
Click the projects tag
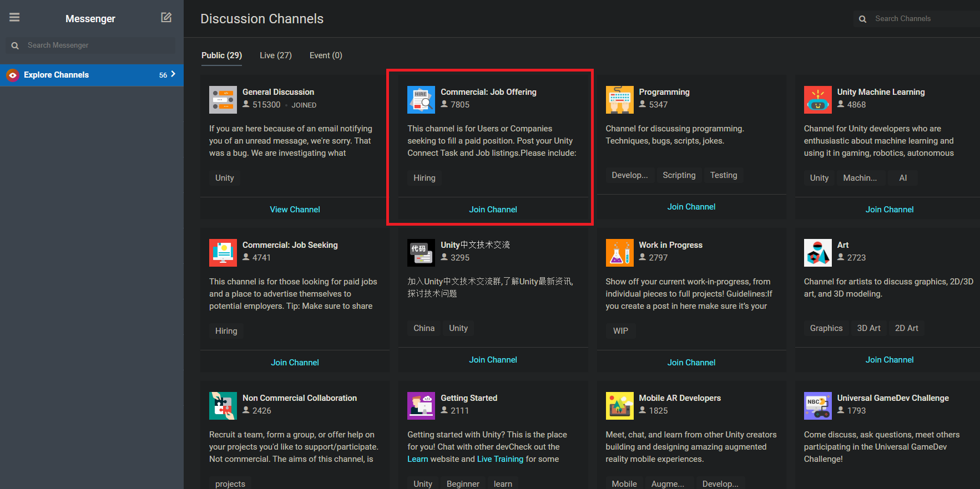(230, 483)
